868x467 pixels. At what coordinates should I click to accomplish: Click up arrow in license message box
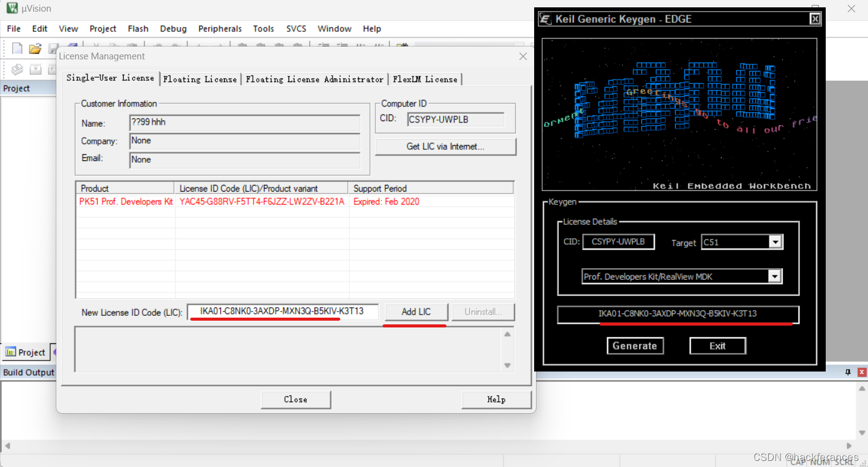pos(507,334)
